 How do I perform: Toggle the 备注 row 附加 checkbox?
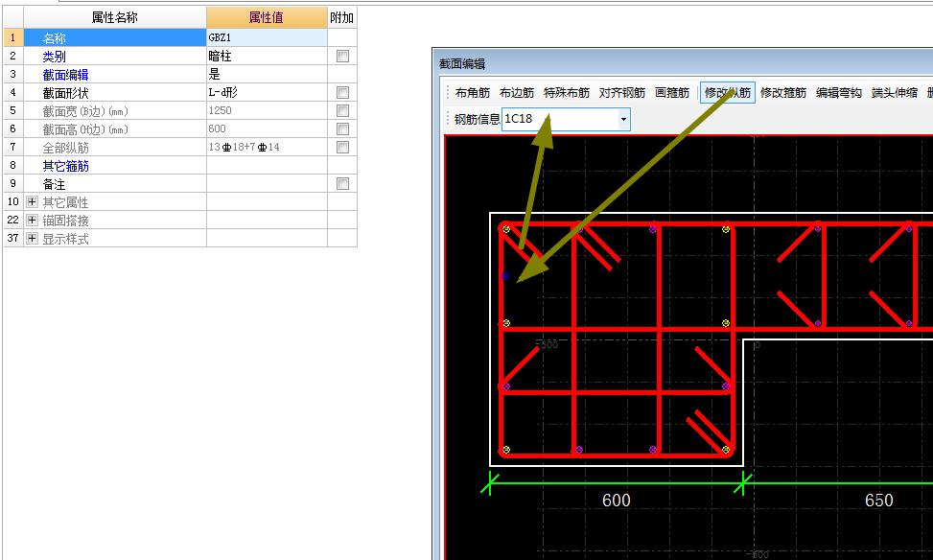click(342, 184)
